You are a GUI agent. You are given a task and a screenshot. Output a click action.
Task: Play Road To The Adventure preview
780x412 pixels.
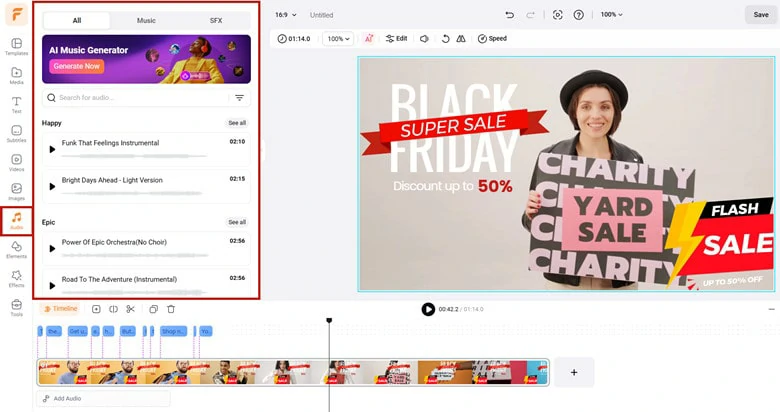52,286
